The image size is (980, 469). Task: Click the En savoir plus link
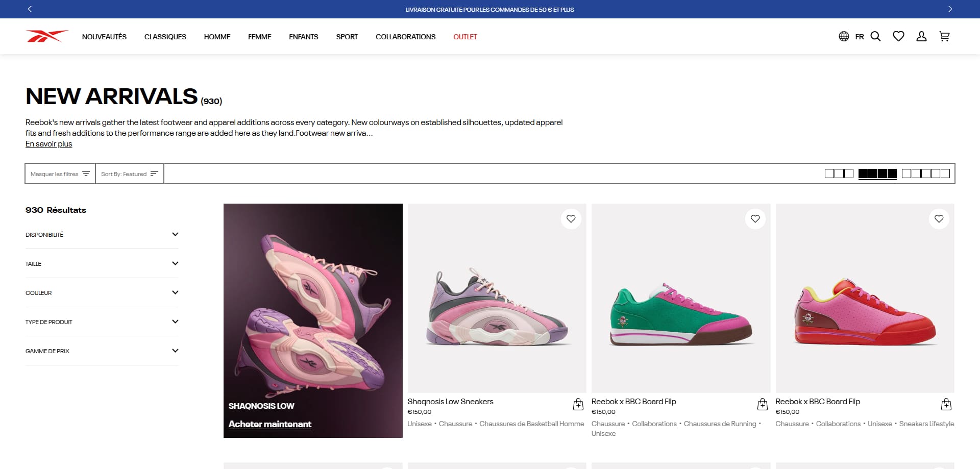point(49,144)
